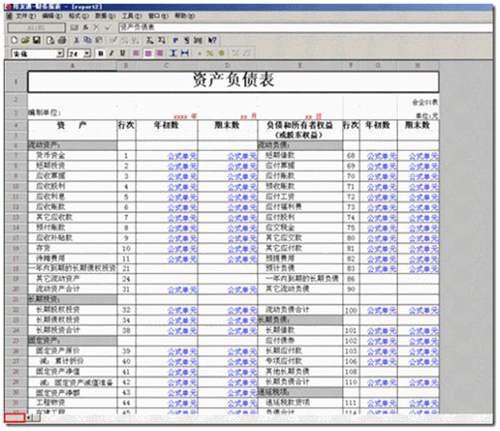Toggle bold formatting
500x431 pixels.
tap(101, 53)
